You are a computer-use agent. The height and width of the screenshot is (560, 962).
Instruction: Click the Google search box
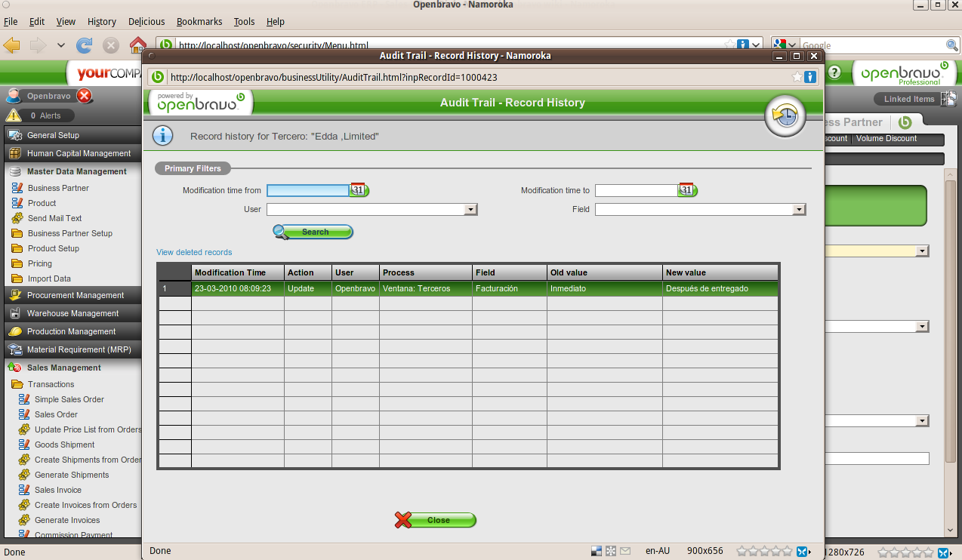click(x=873, y=45)
